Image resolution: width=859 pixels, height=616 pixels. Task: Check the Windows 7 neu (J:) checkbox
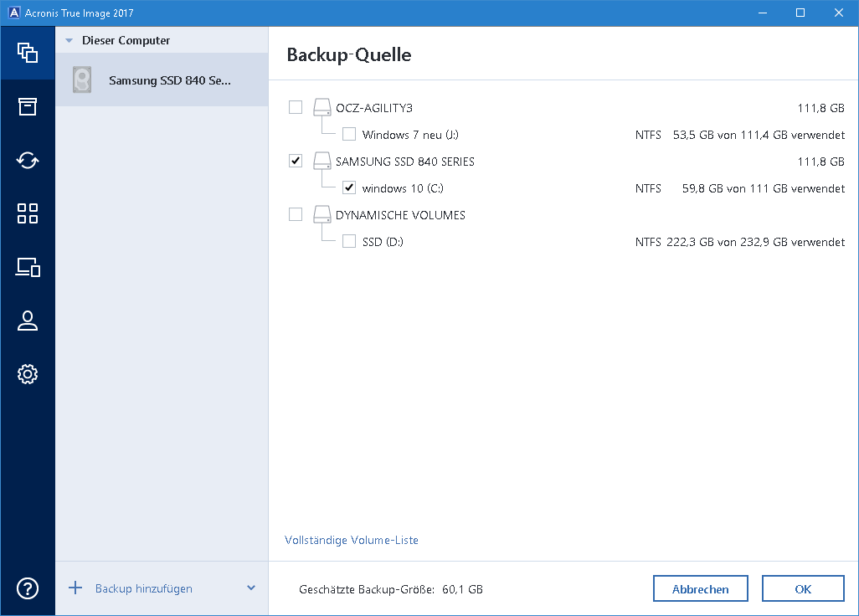[349, 134]
